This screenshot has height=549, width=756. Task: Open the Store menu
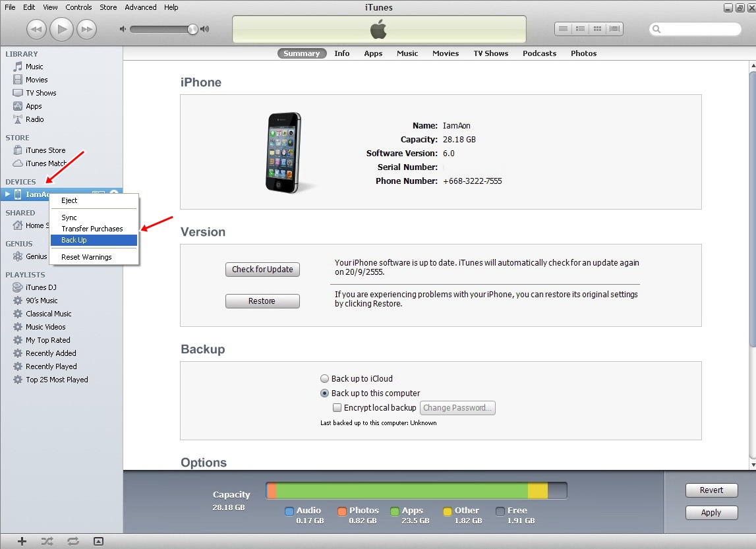[108, 7]
